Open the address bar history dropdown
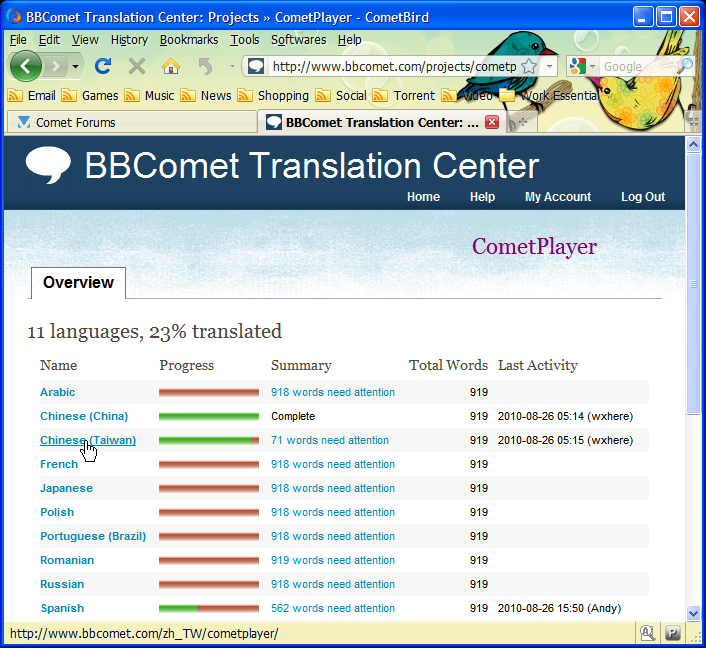This screenshot has height=648, width=706. tap(549, 67)
